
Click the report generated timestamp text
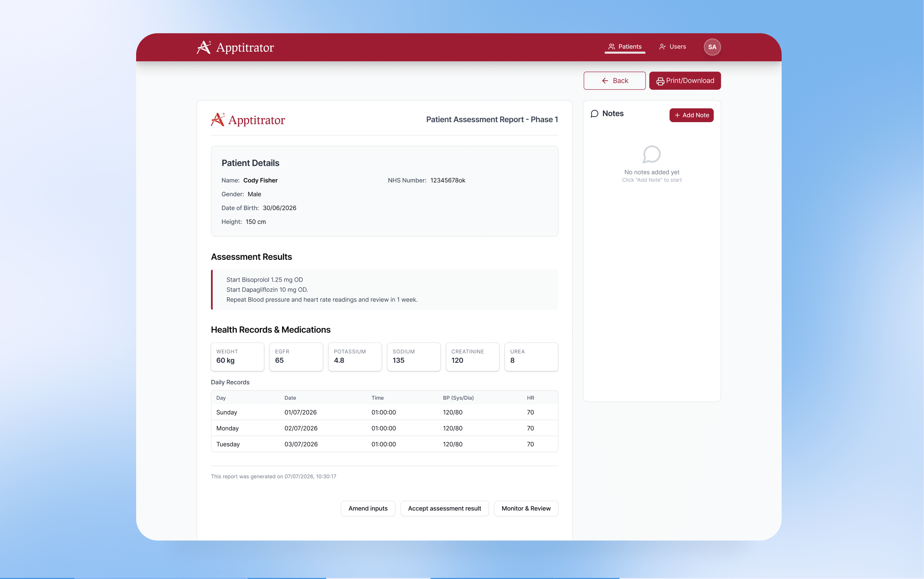coord(273,476)
